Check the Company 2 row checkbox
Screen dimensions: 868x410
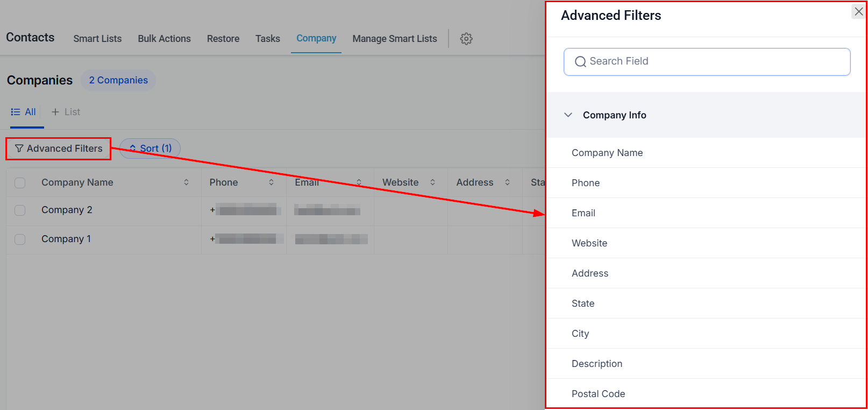[x=20, y=210]
